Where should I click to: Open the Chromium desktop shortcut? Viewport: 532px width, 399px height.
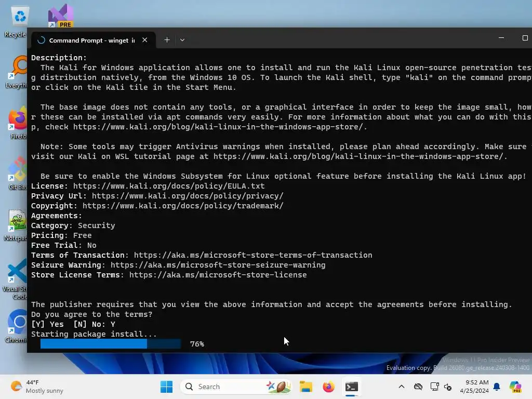[16, 326]
